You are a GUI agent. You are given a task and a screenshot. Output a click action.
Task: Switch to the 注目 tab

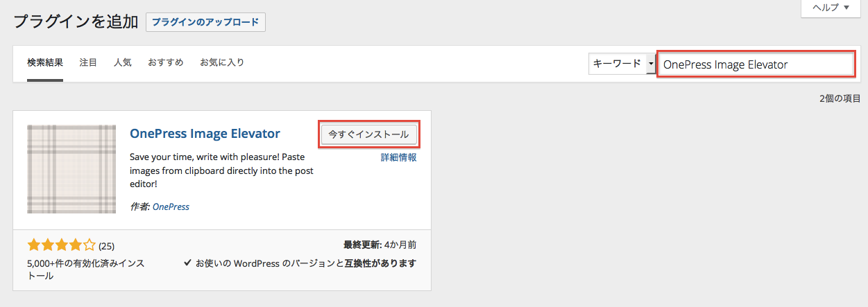click(88, 62)
